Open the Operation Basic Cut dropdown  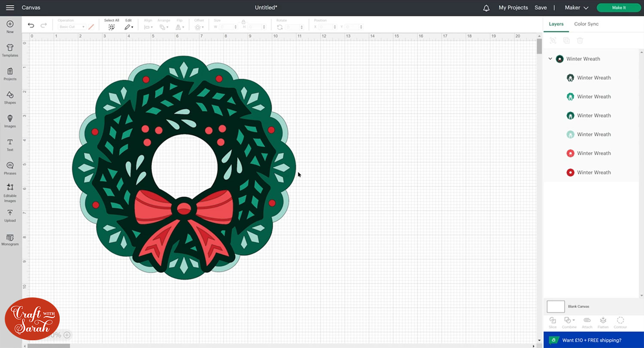[71, 27]
